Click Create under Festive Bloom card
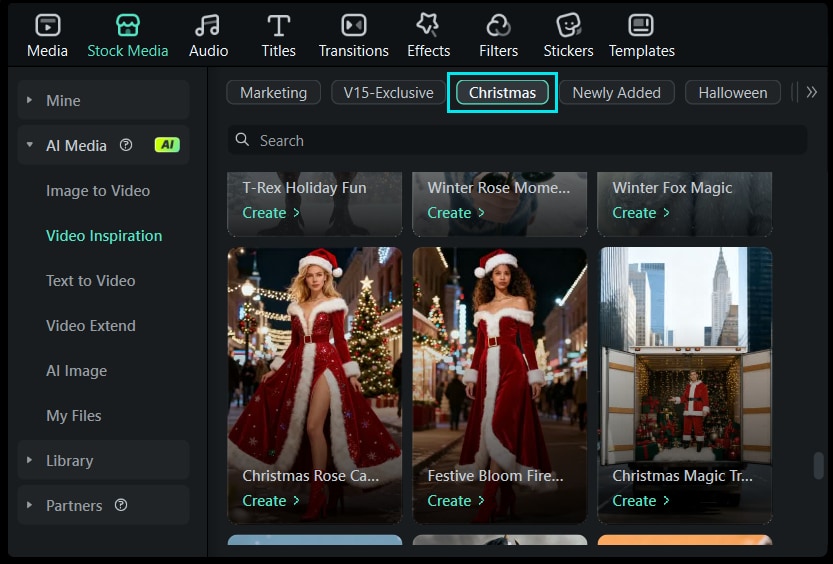The height and width of the screenshot is (564, 833). pos(456,501)
